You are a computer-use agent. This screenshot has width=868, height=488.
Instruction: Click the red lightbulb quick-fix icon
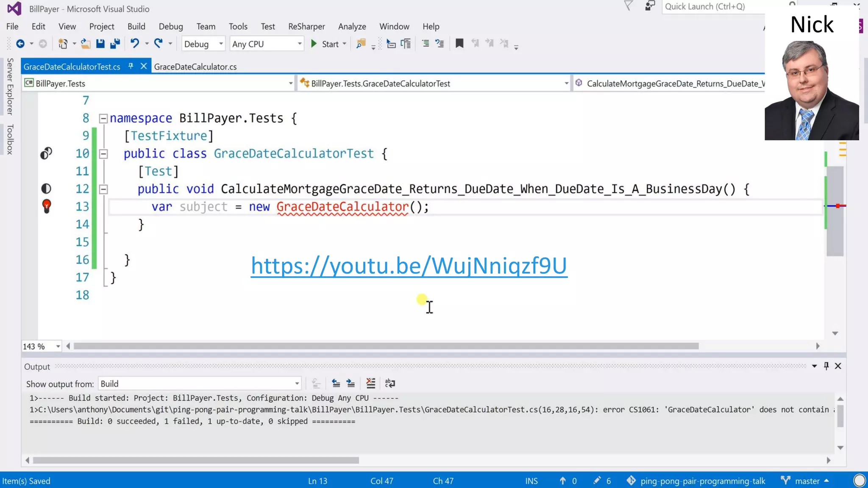[47, 206]
